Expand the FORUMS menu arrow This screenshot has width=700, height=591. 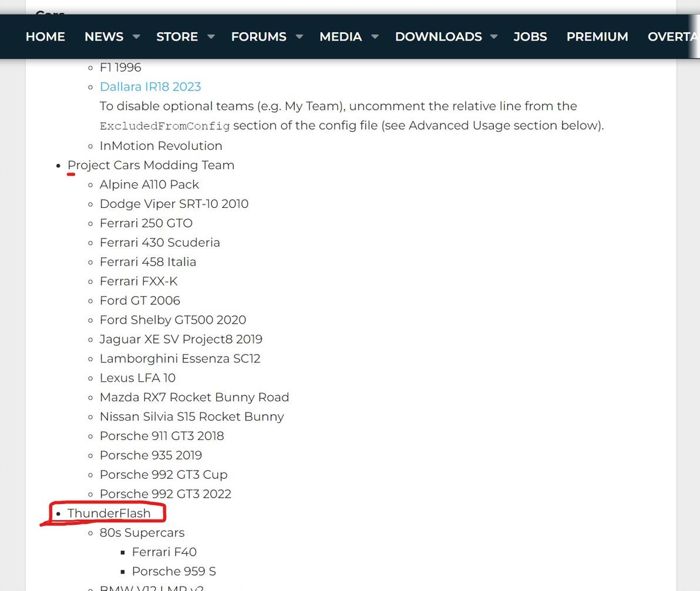299,36
